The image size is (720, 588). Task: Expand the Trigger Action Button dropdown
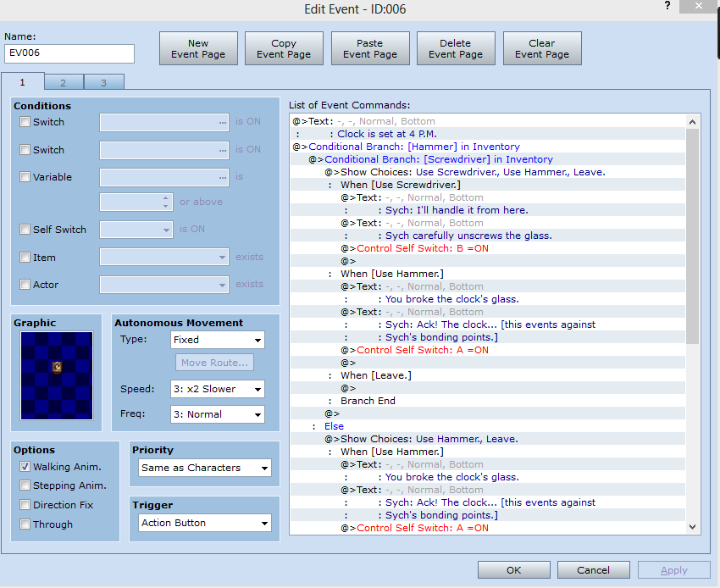coord(204,524)
